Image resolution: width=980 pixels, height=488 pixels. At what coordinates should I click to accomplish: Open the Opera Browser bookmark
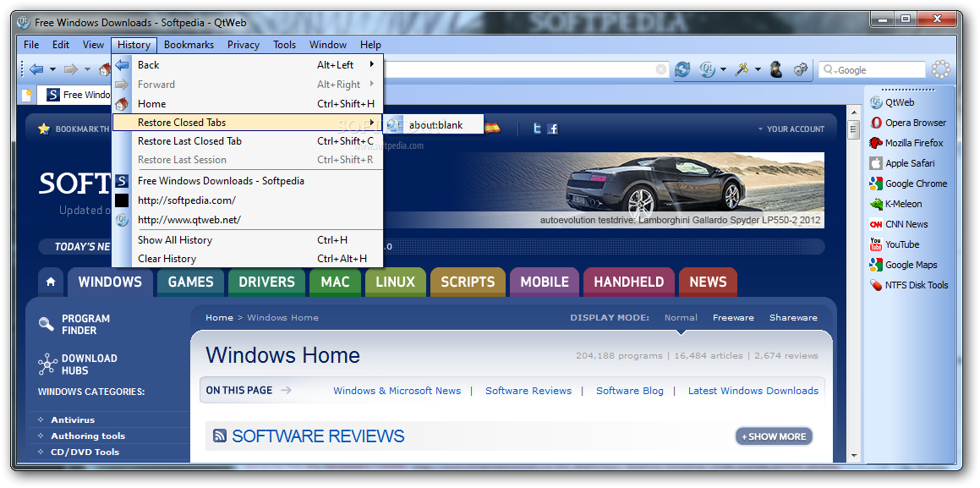click(908, 123)
